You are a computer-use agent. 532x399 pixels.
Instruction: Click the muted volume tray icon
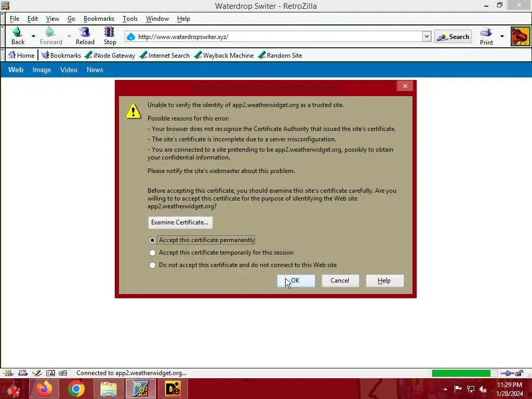[483, 389]
